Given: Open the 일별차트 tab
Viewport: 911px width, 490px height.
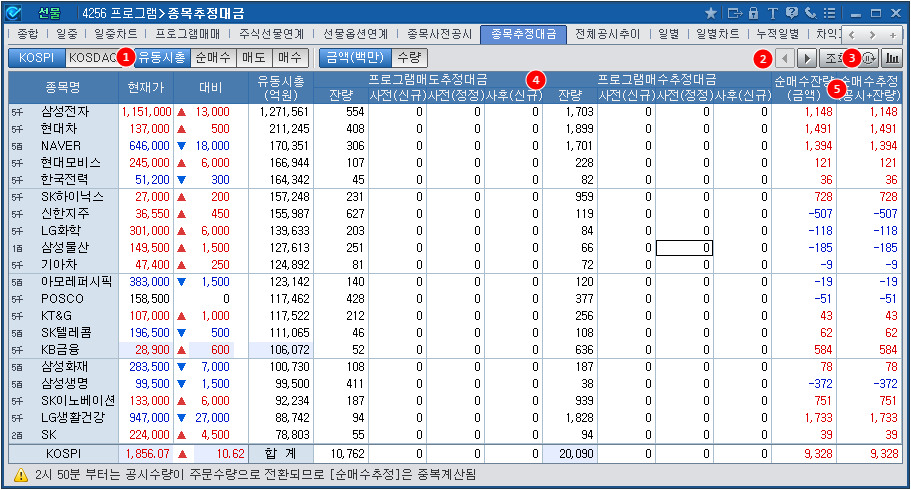Looking at the screenshot, I should tap(718, 34).
